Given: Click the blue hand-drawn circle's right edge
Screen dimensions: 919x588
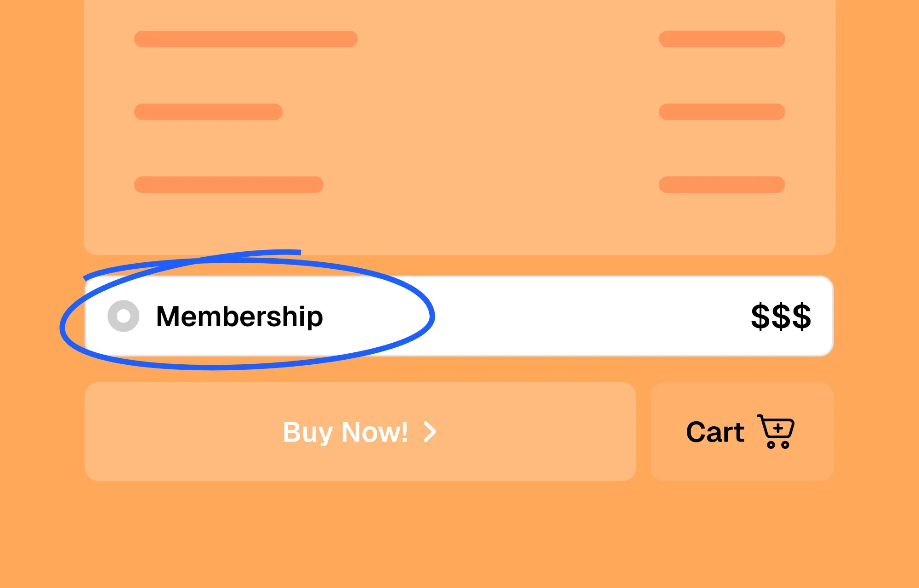Looking at the screenshot, I should (432, 316).
